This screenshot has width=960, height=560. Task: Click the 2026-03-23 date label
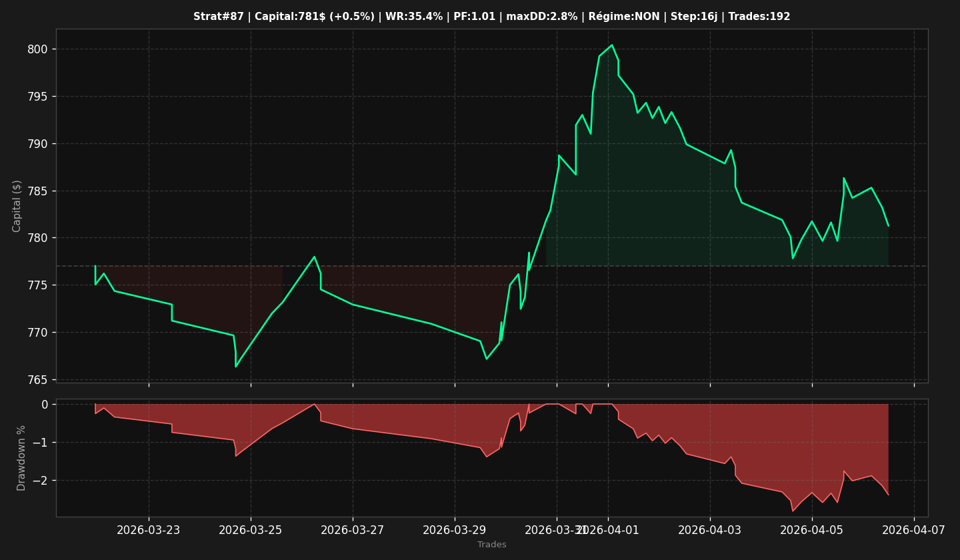click(x=149, y=531)
